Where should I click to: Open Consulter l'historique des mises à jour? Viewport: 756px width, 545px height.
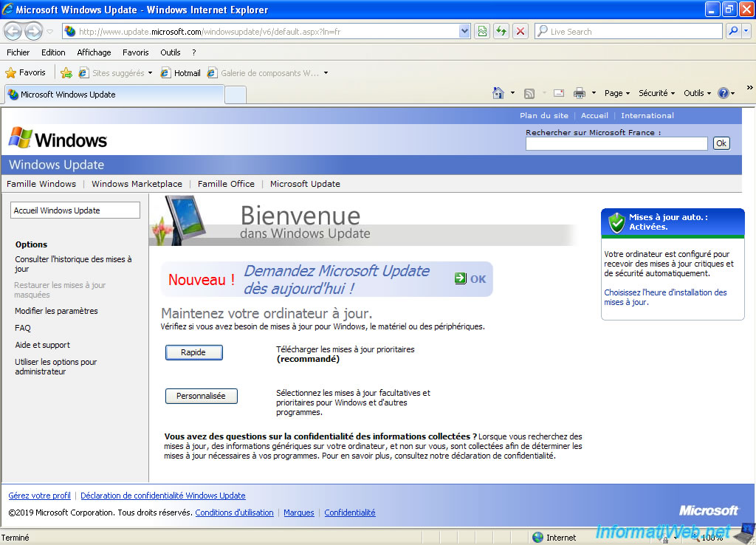[x=73, y=264]
